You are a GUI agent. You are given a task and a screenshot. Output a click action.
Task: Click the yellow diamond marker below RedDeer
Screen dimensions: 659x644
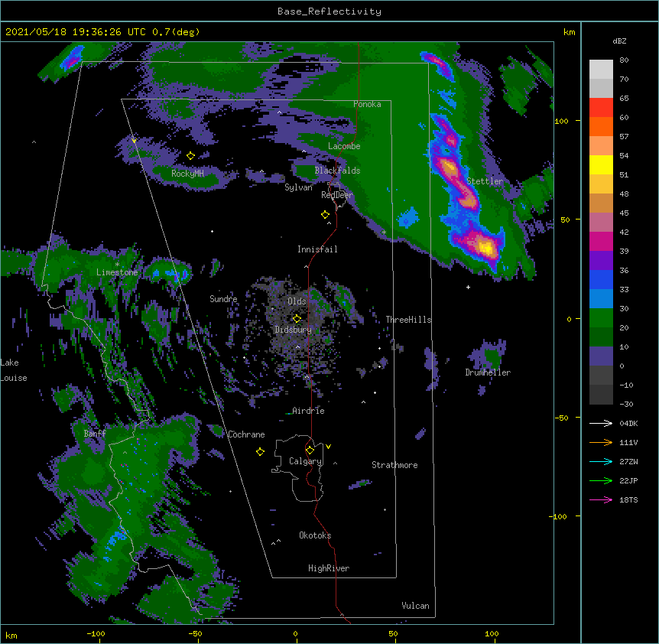coord(326,215)
